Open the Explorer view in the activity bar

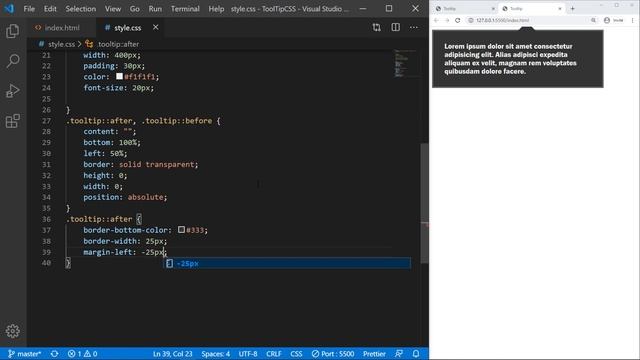tap(13, 31)
